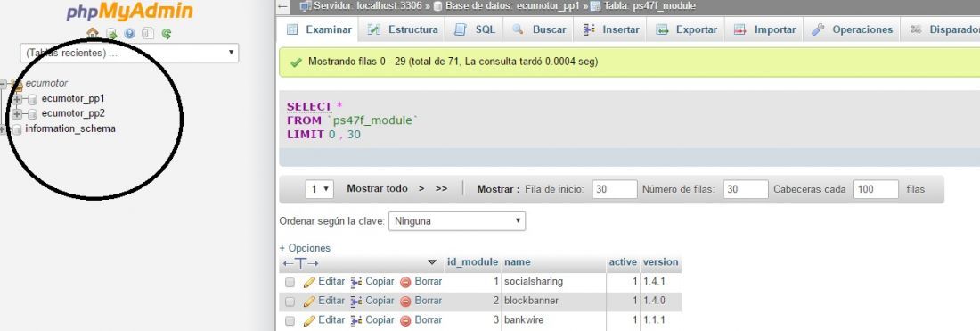980x331 pixels.
Task: Open the Buscar tab
Action: (x=538, y=29)
